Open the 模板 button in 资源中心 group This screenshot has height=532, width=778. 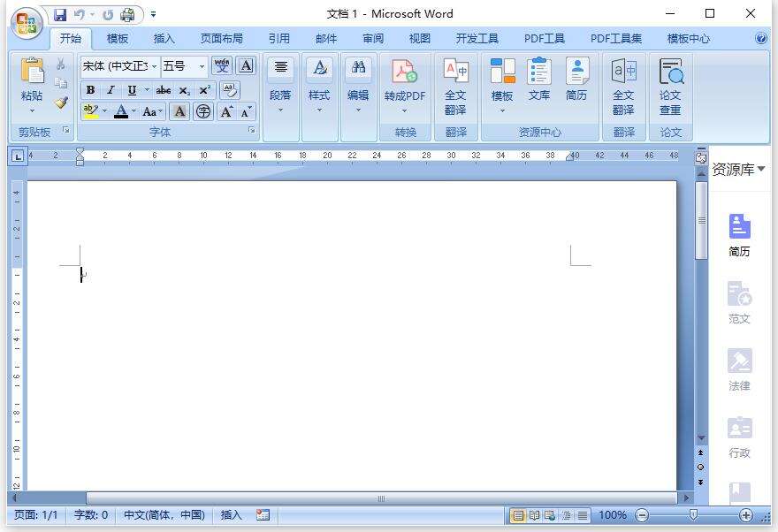501,85
